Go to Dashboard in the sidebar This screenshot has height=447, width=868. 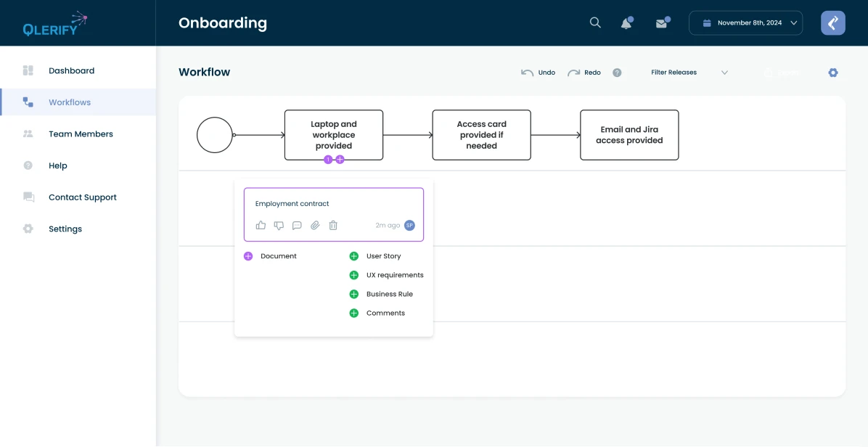[71, 70]
